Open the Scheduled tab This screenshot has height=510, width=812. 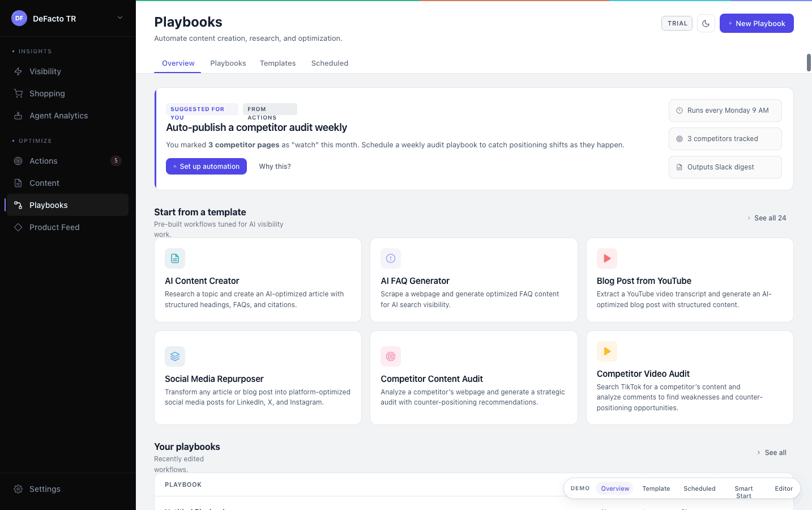pos(330,63)
